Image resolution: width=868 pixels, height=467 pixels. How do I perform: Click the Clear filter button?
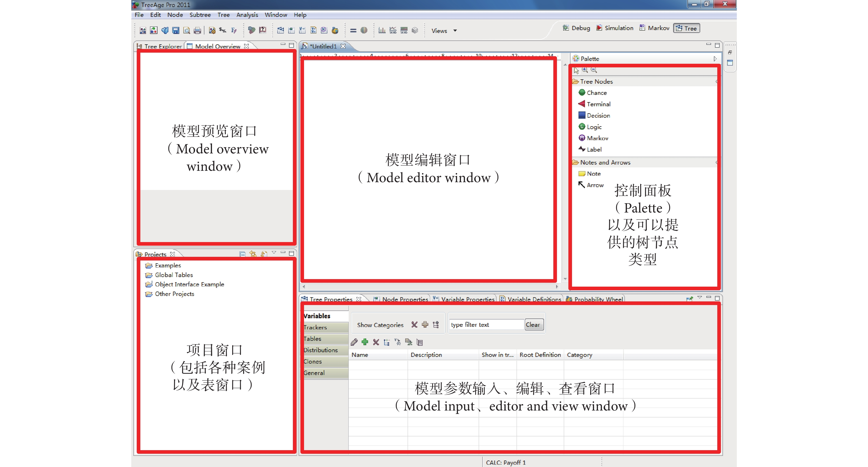tap(534, 324)
